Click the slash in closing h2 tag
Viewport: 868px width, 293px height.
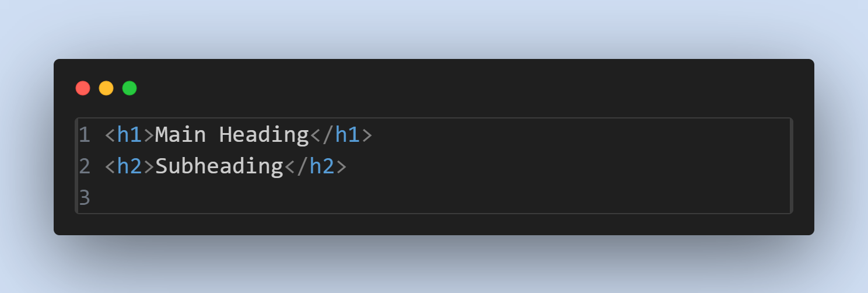(x=303, y=167)
